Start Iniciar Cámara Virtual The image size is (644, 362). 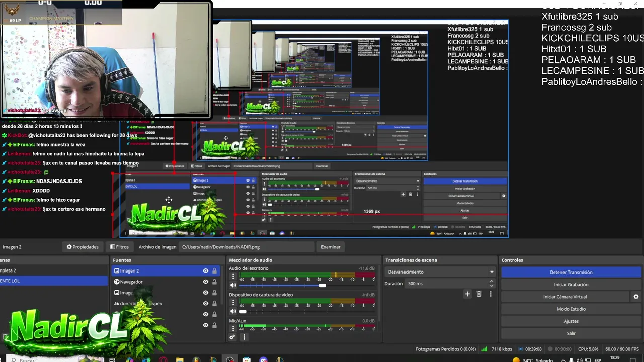[565, 297]
